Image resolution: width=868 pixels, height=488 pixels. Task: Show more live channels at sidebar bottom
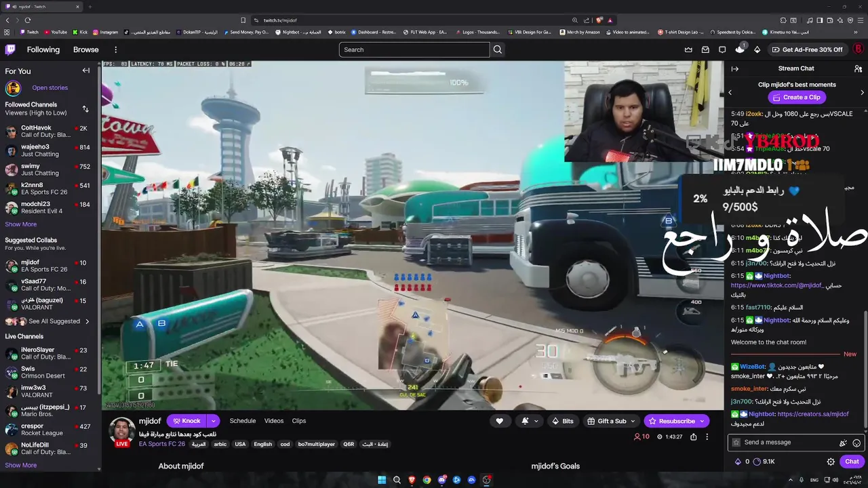pos(21,465)
